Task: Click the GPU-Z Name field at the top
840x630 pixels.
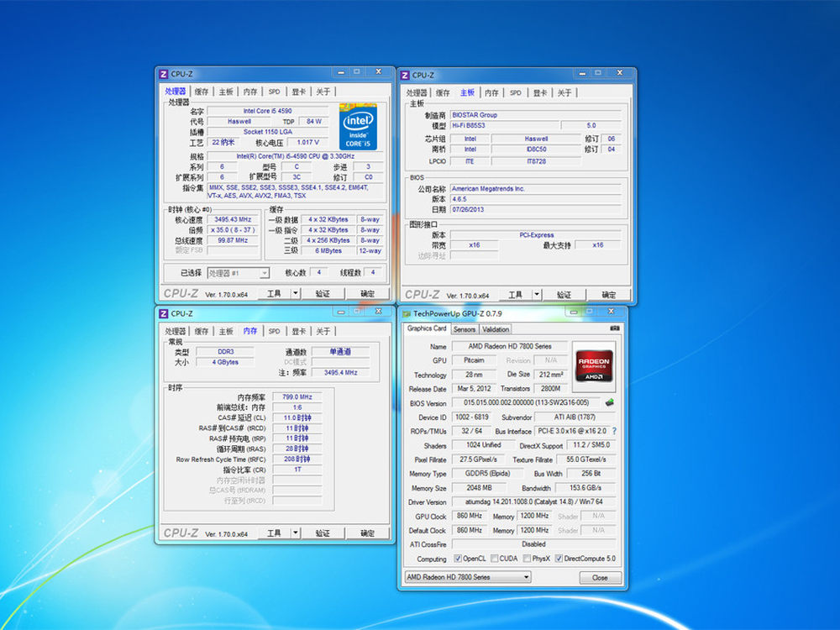Action: point(510,347)
